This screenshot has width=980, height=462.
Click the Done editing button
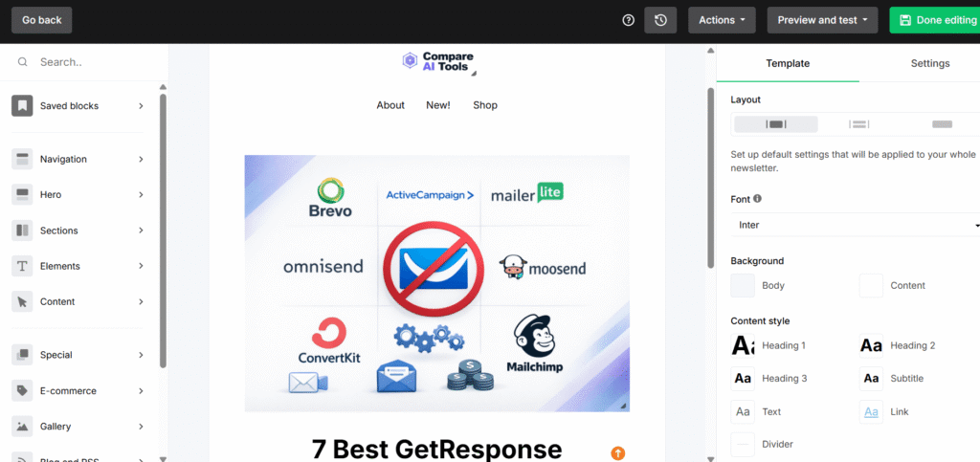point(935,20)
